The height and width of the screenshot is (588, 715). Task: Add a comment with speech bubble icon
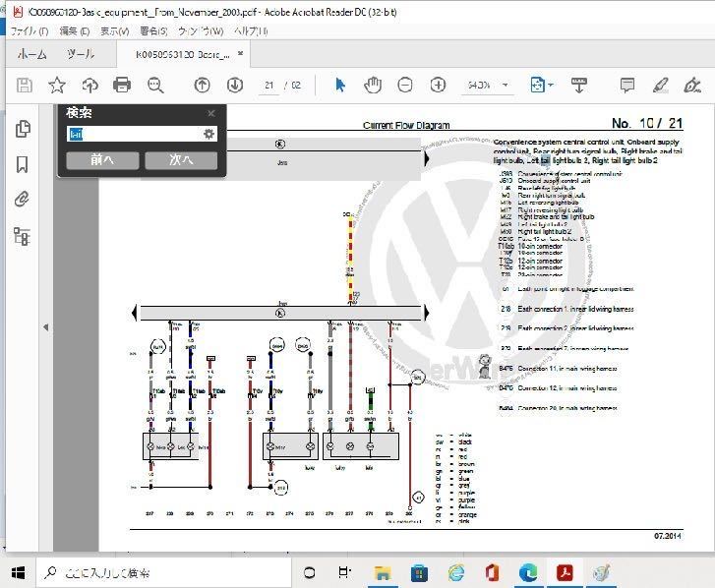pyautogui.click(x=627, y=86)
